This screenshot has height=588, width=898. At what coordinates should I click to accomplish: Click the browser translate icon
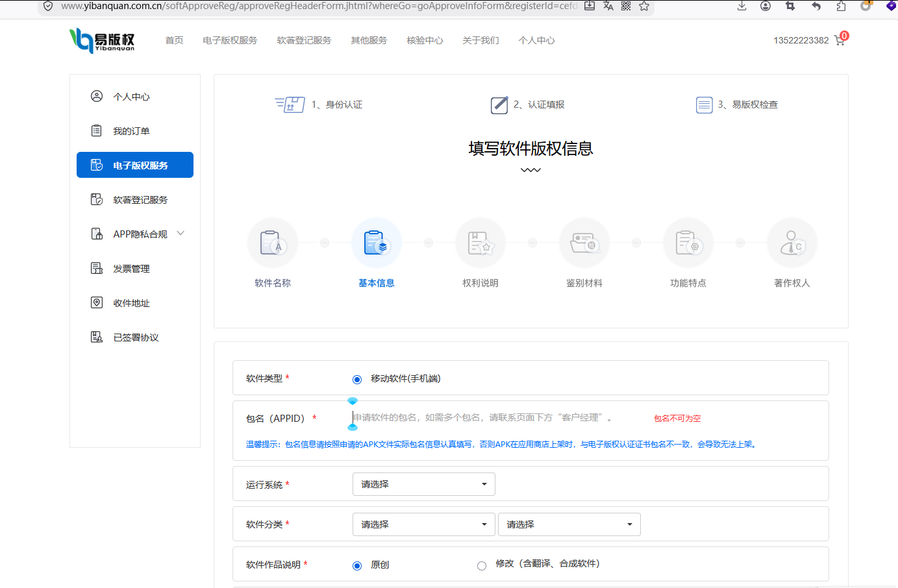pyautogui.click(x=608, y=6)
